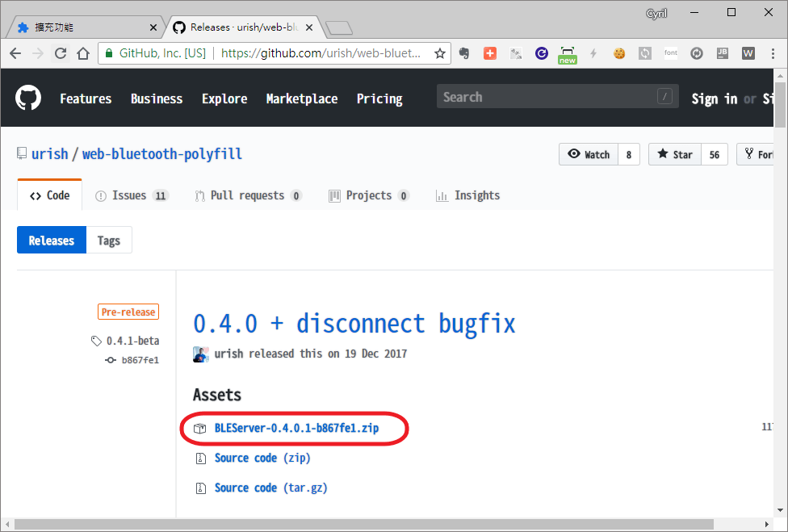
Task: Open the W extension icon
Action: pos(748,53)
